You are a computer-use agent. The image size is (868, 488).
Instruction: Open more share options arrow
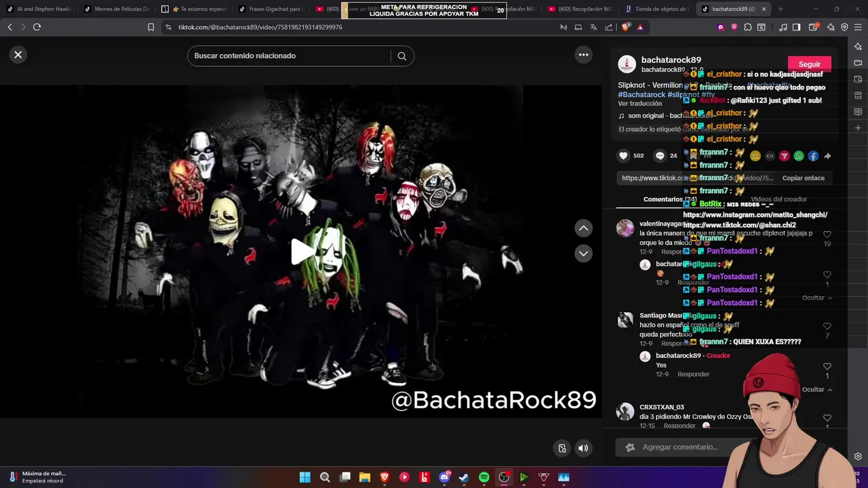coord(827,156)
